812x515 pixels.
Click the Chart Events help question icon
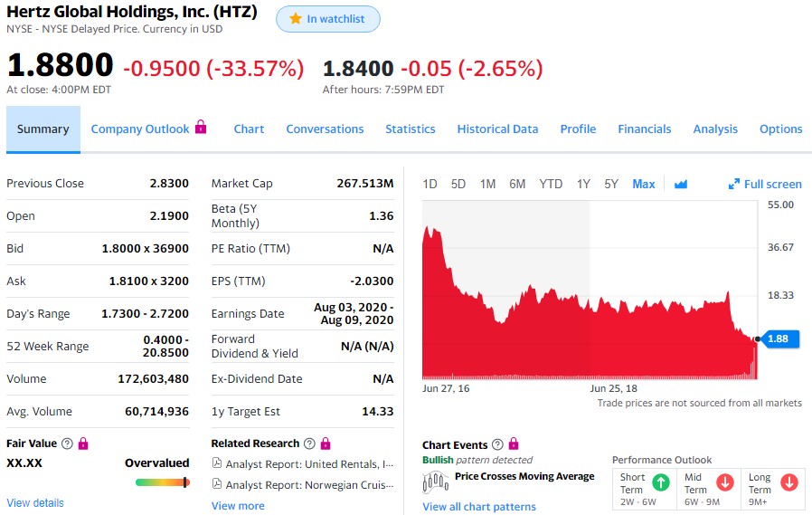click(497, 444)
